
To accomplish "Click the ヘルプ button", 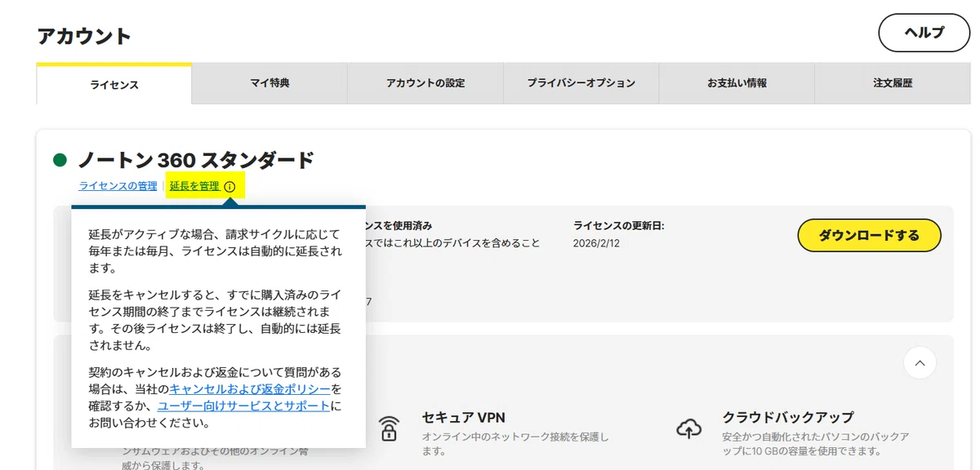I will coord(924,33).
